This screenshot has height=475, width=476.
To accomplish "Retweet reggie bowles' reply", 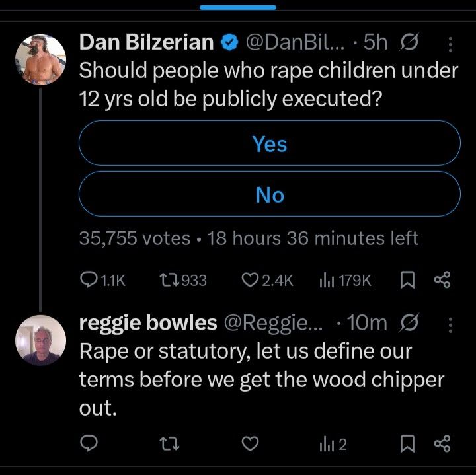I will pyautogui.click(x=170, y=445).
